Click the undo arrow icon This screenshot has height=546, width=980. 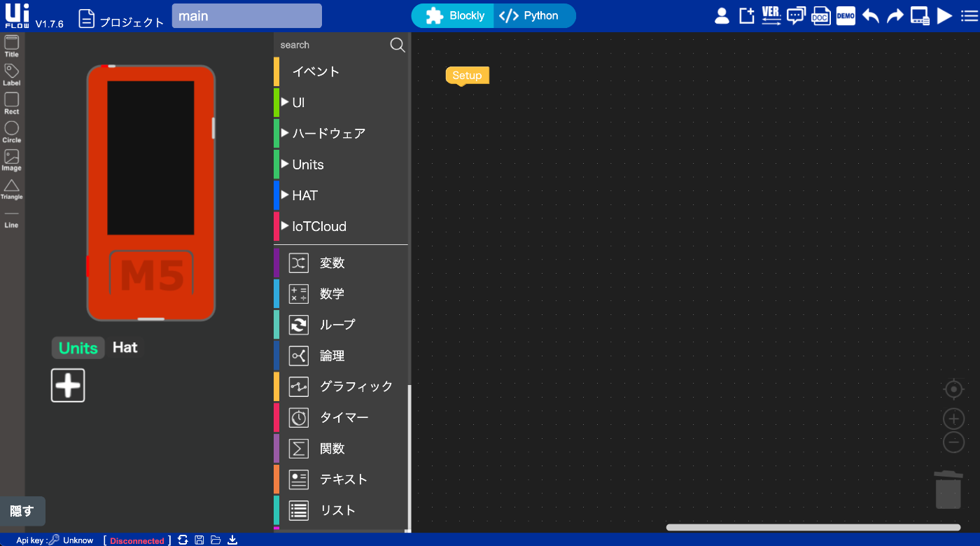(x=871, y=16)
